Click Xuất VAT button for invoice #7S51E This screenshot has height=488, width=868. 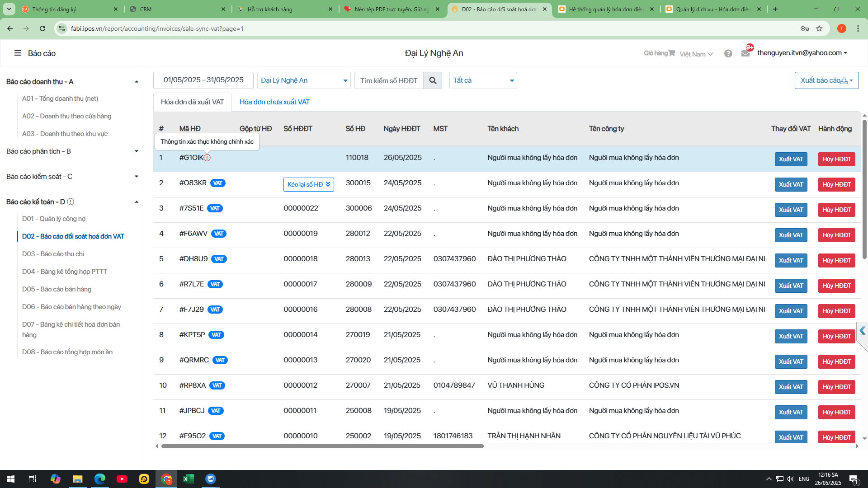coord(791,210)
